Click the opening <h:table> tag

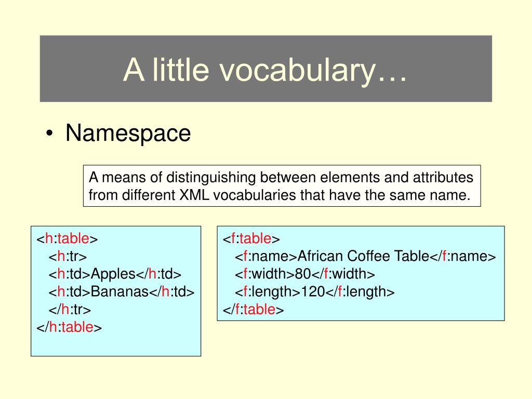pyautogui.click(x=67, y=238)
